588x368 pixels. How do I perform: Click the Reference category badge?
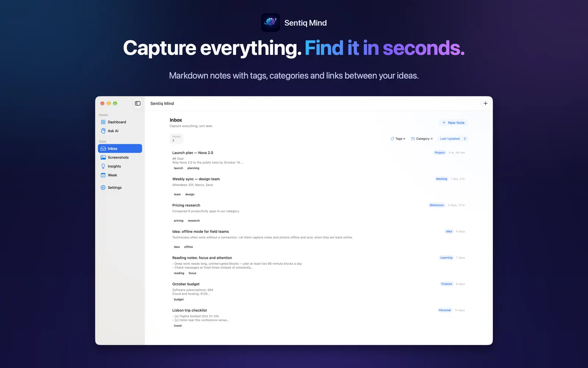tap(437, 205)
